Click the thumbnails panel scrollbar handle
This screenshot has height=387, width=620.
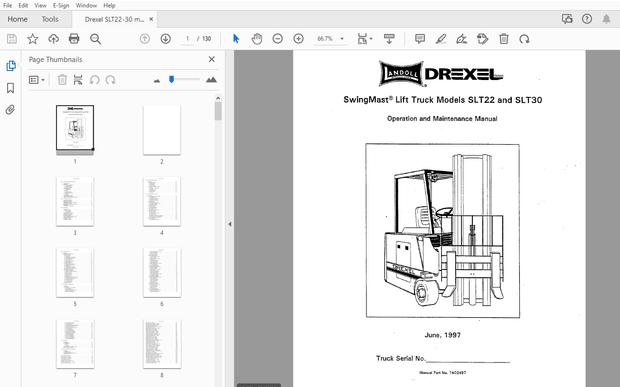(218, 111)
